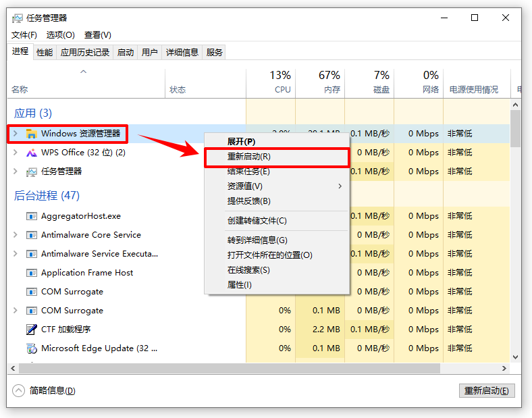Expand the Antimalware Service Executable row
This screenshot has width=532, height=418.
pos(16,254)
